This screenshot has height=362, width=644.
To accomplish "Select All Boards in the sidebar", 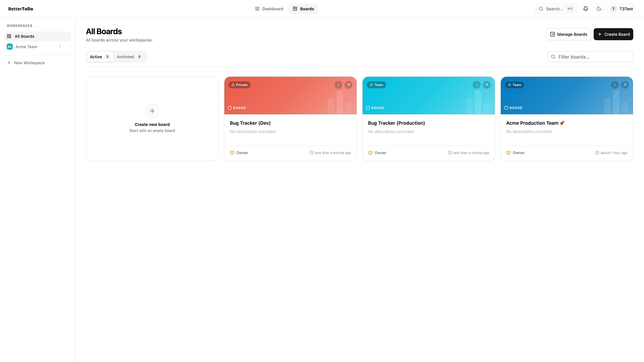I will pos(37,36).
